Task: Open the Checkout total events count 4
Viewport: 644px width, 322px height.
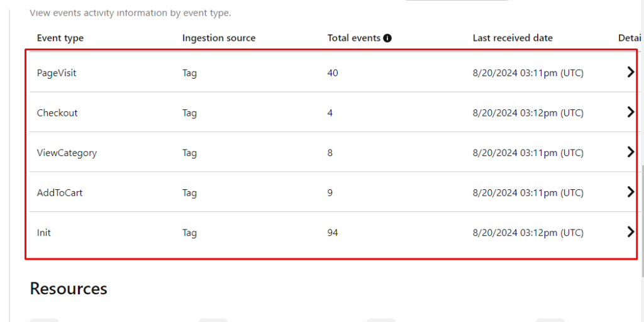Action: [330, 113]
